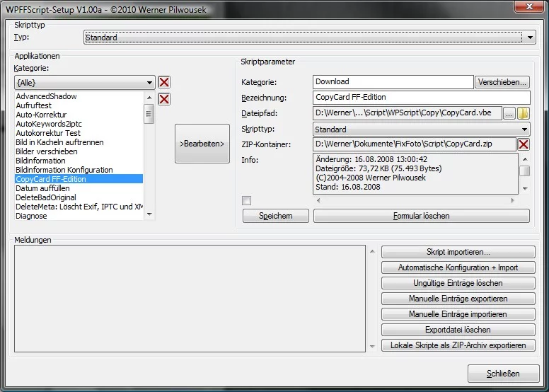Screen dimensions: 549x392
Task: Click the Kategorie field containing Download
Action: pyautogui.click(x=393, y=82)
